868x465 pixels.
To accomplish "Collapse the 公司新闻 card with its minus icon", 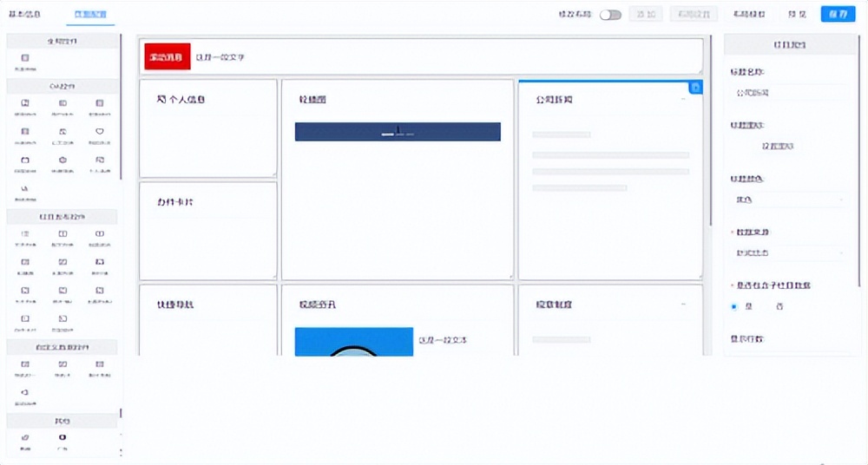I will point(683,100).
